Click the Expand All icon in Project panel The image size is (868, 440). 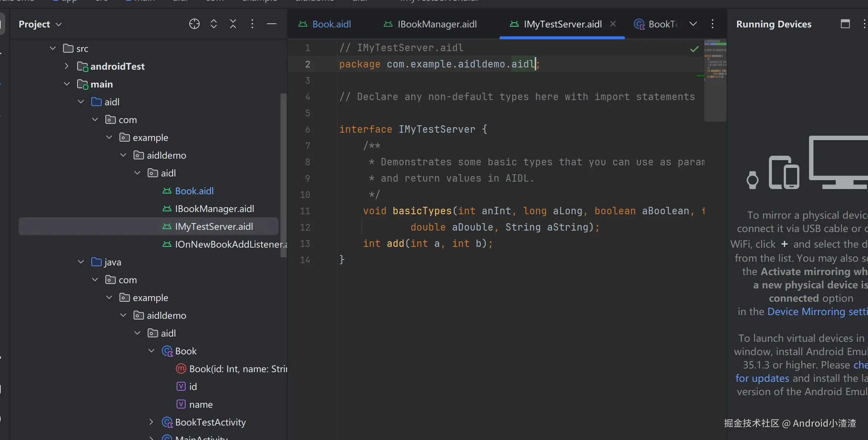[x=213, y=24]
